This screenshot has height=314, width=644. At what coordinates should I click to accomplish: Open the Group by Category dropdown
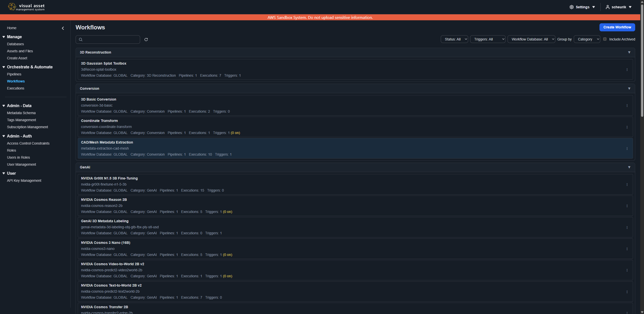(x=587, y=39)
